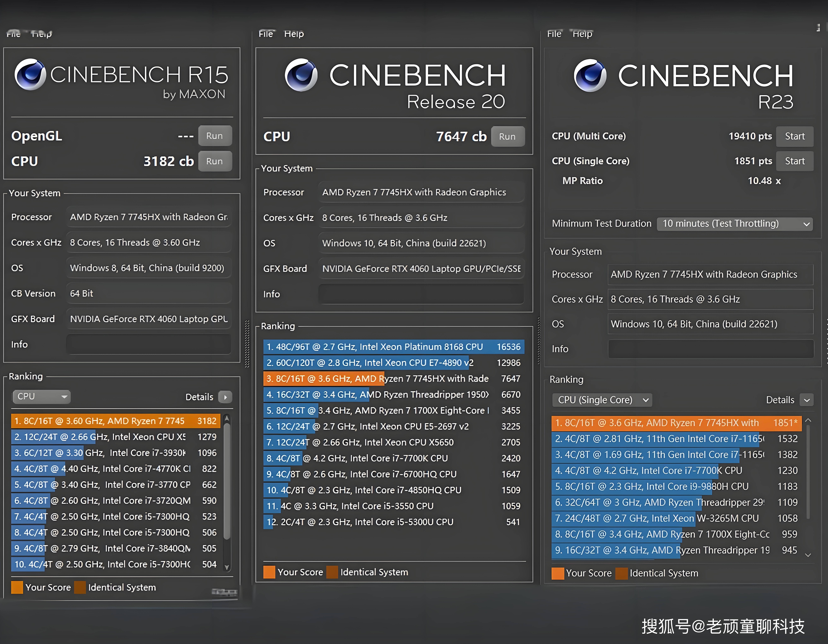Click the Info input field in Cinebench R15
Viewport: 828px width, 644px height.
[149, 344]
